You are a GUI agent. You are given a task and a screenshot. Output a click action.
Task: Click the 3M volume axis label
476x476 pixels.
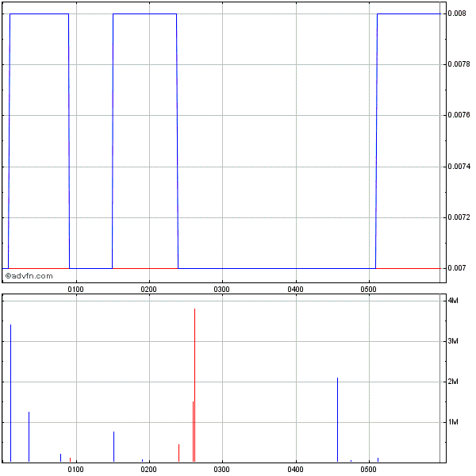(453, 341)
